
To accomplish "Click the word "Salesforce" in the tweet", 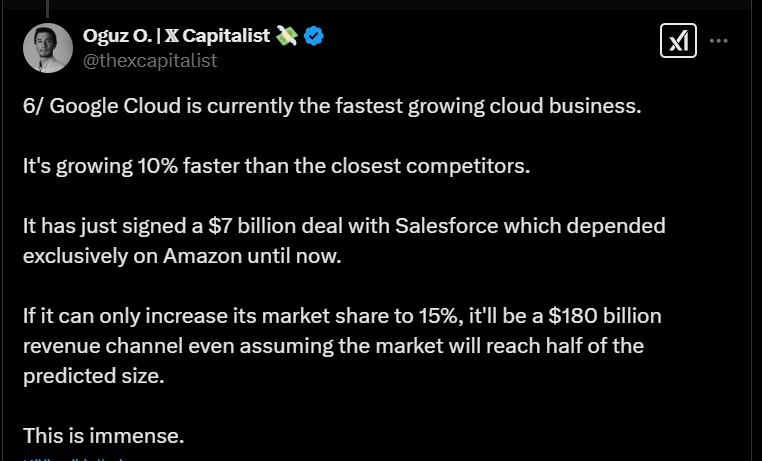I will click(447, 226).
